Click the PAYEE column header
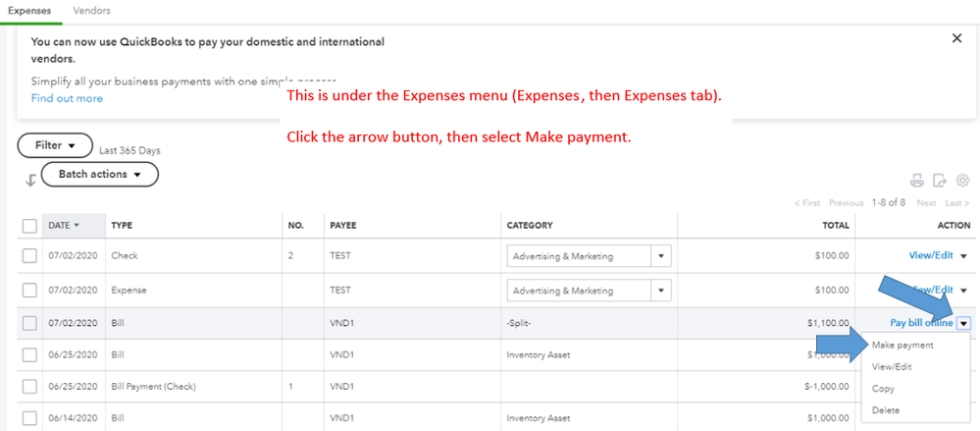Image resolution: width=980 pixels, height=431 pixels. (343, 225)
